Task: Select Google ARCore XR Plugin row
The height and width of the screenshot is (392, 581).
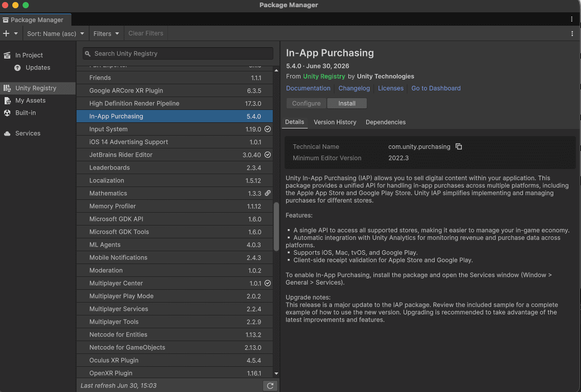Action: click(x=175, y=91)
